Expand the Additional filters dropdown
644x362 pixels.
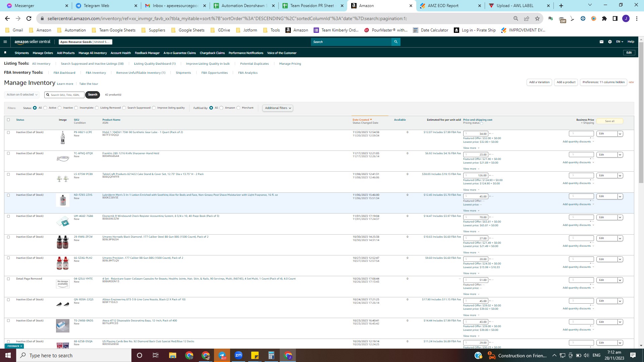click(x=278, y=108)
